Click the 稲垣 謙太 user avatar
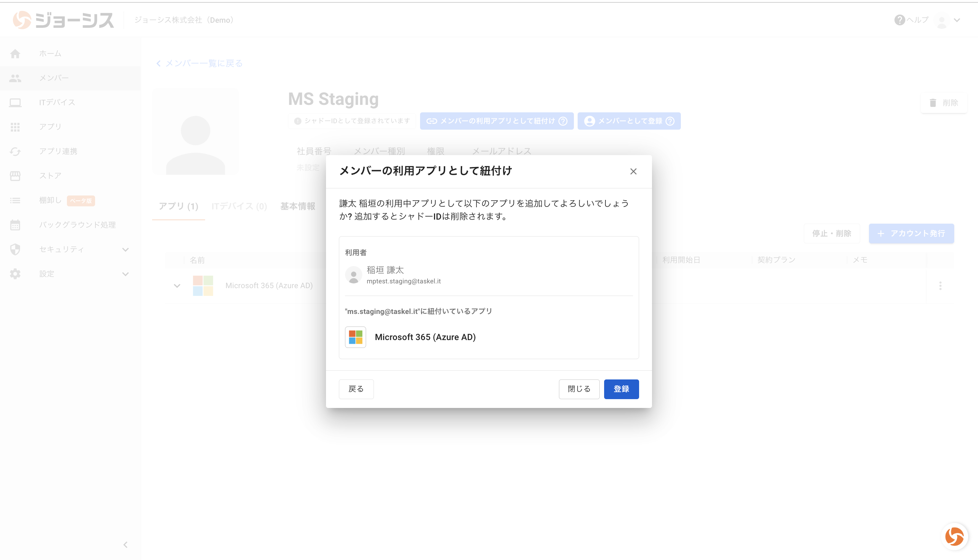 click(x=353, y=275)
